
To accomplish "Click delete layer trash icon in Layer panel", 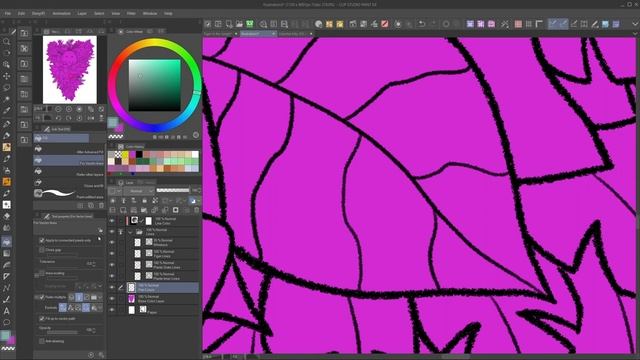I will (x=197, y=210).
